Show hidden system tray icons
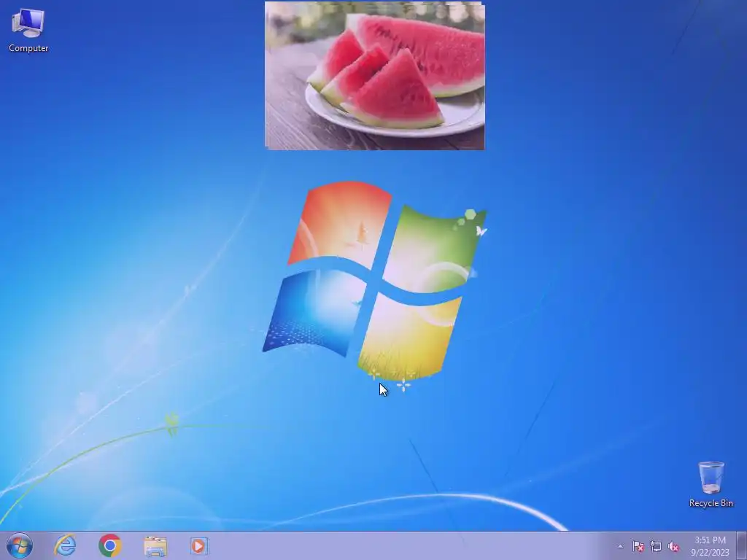Viewport: 747px width, 560px height. tap(620, 547)
